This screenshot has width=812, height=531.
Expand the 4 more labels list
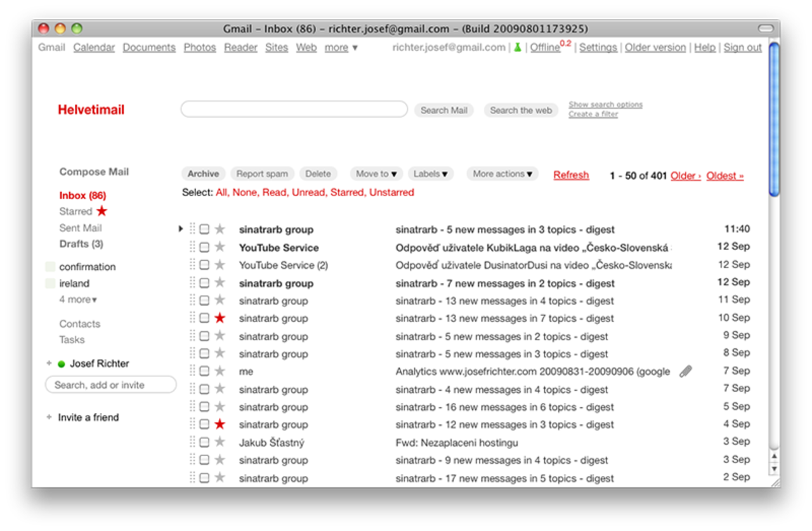click(77, 299)
